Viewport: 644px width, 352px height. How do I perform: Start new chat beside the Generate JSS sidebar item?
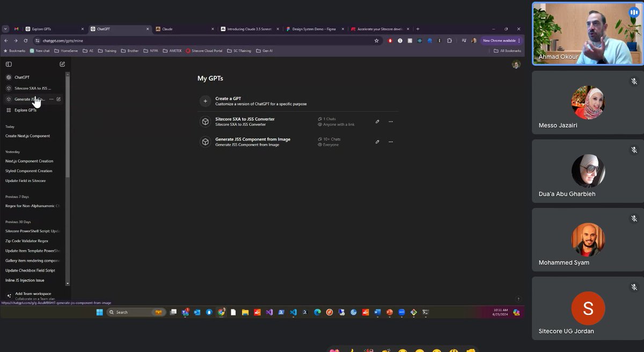[x=58, y=99]
